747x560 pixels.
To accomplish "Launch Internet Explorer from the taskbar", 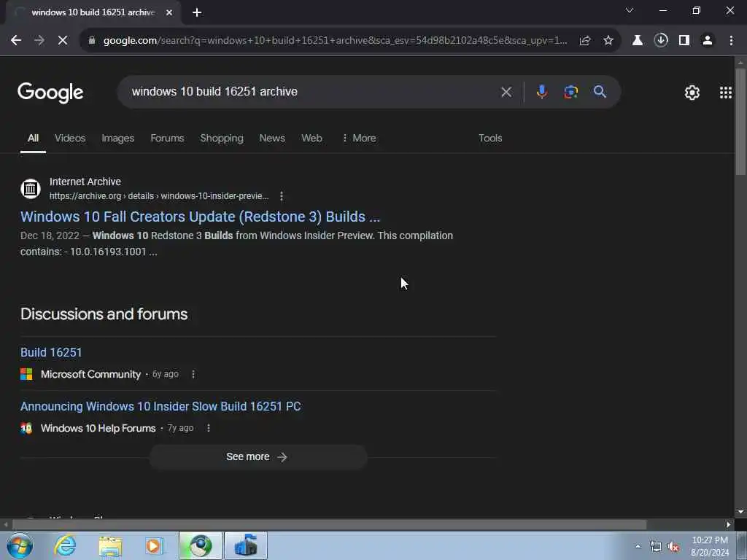I will tap(65, 545).
